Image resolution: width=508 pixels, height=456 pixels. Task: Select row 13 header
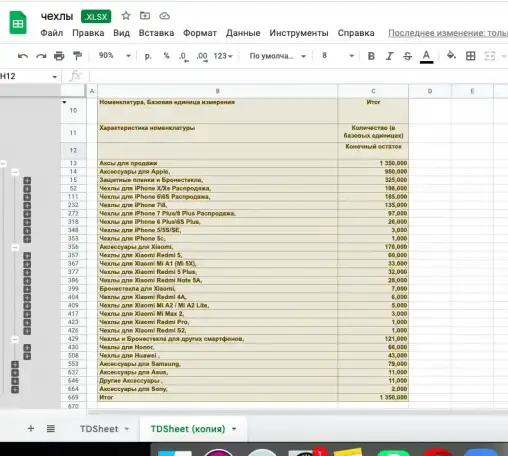73,163
